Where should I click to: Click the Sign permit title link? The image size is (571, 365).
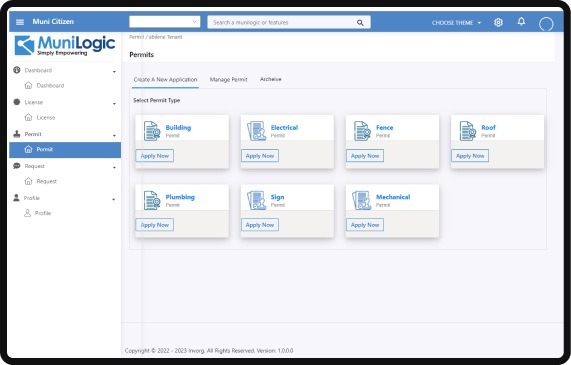(277, 197)
